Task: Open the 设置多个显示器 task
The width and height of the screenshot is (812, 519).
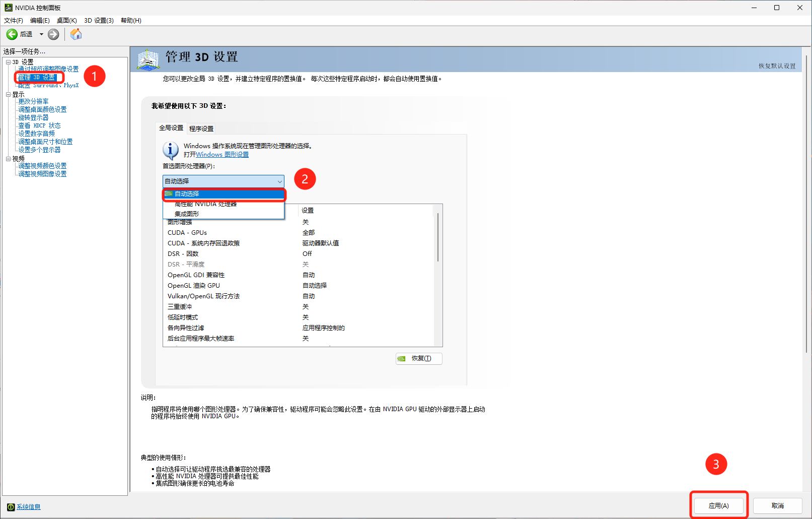Action: pyautogui.click(x=39, y=150)
